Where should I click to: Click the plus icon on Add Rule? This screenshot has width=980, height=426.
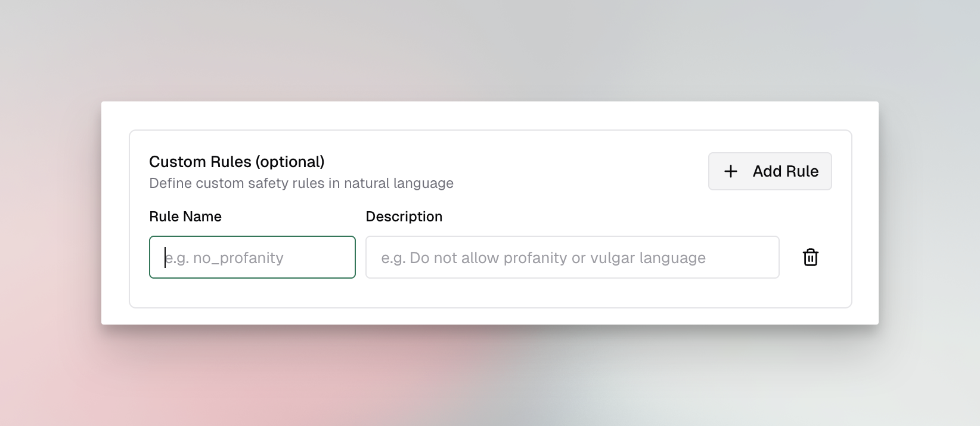(x=730, y=171)
